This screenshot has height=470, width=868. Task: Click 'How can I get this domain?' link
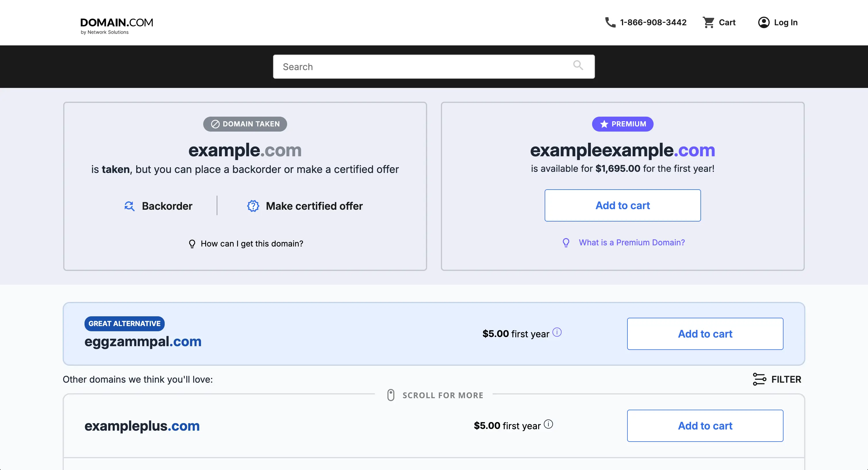[x=252, y=243]
